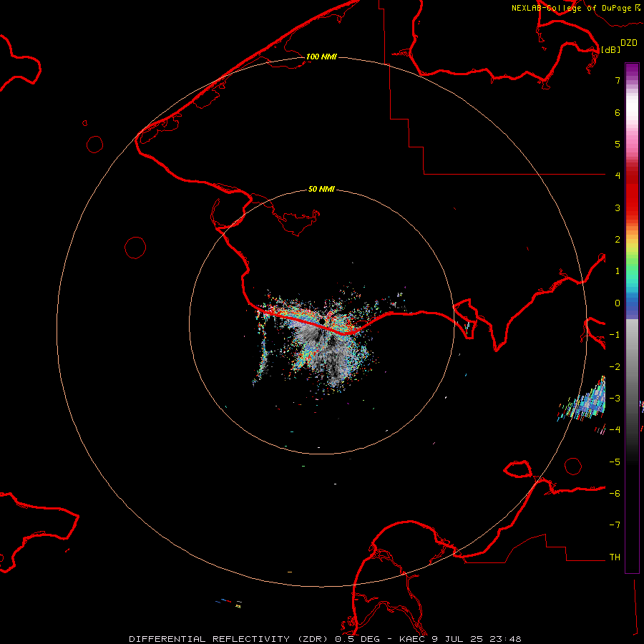The width and height of the screenshot is (644, 644).
Task: Click the bottom caption 'DIFFERENTIAL REFLECTIVITY (ZDR)' text
Action: [228, 639]
